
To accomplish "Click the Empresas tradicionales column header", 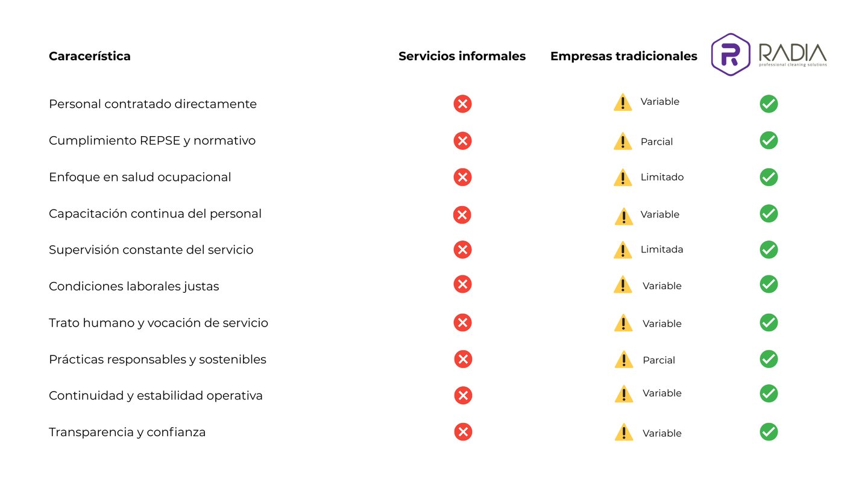I will (623, 56).
